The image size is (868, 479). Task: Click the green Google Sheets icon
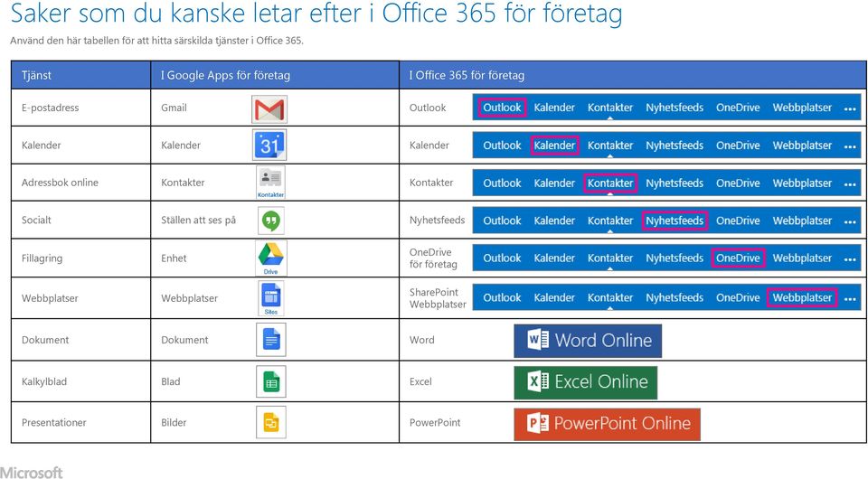271,381
